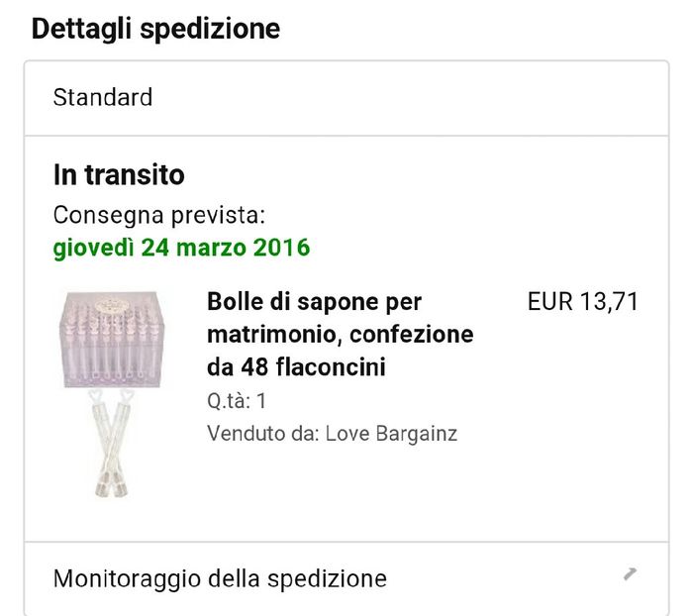The width and height of the screenshot is (693, 616).
Task: Open the 'Bolle di sapone per' product title
Action: (314, 302)
